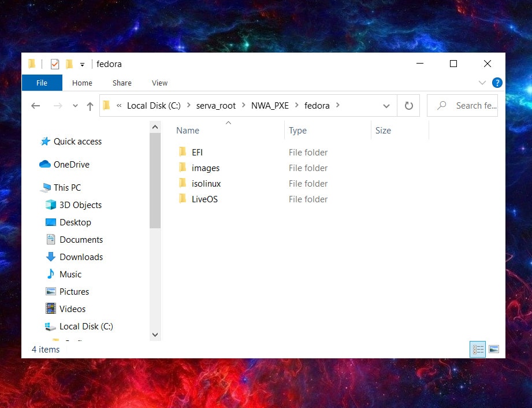Navigate to Local Disk (C:) breadcrumb
This screenshot has height=408, width=532.
click(154, 106)
